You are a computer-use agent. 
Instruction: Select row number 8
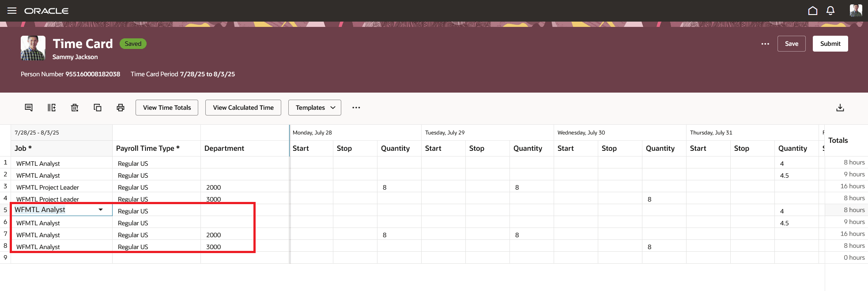pos(5,246)
